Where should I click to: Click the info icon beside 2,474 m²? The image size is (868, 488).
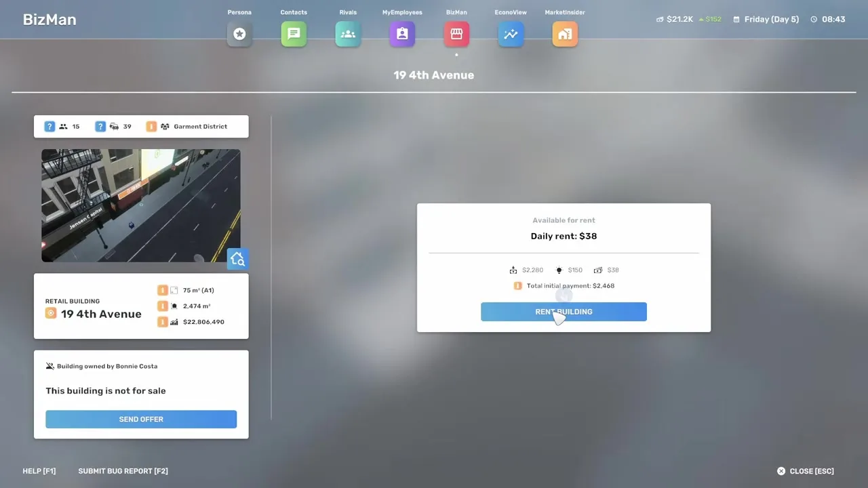[x=163, y=306]
